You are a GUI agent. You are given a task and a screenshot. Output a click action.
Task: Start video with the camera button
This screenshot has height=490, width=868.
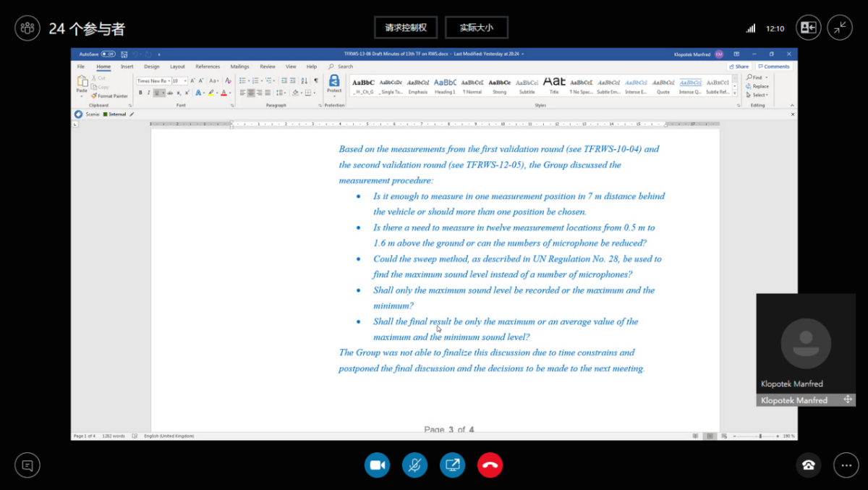click(x=378, y=465)
